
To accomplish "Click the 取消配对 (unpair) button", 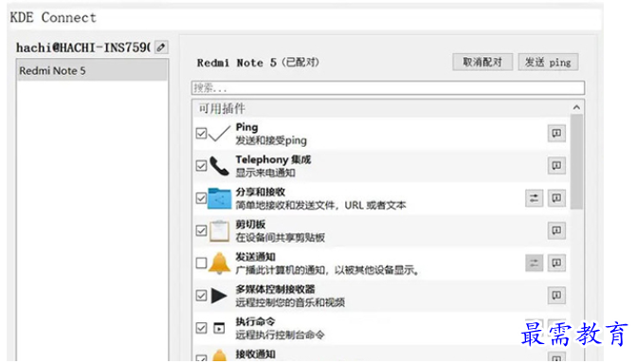I will pyautogui.click(x=482, y=62).
